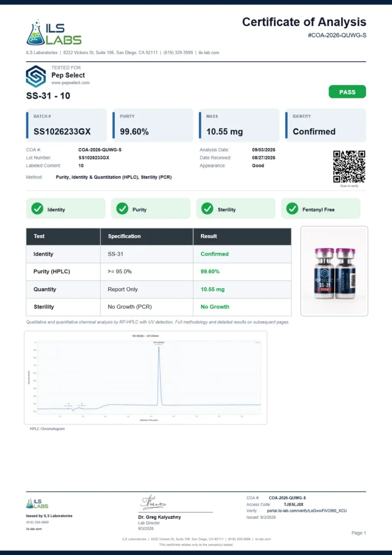Open ils-lab.com link in header address line
This screenshot has width=392, height=555.
pyautogui.click(x=209, y=53)
